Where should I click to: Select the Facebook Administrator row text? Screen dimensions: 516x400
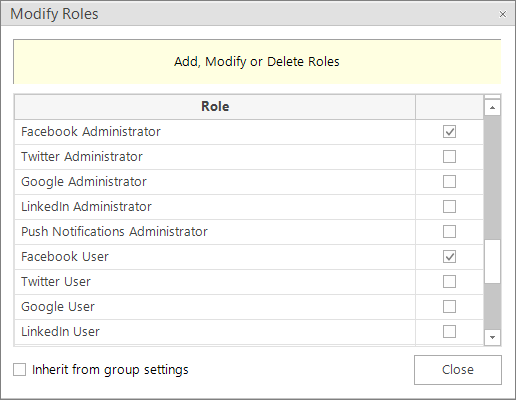point(91,132)
